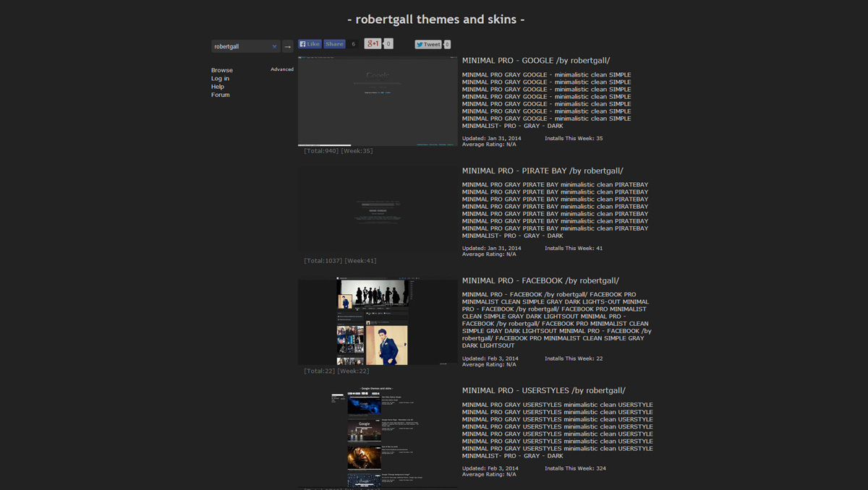Screen dimensions: 868x490
Task: Click the Share button
Action: pyautogui.click(x=333, y=43)
